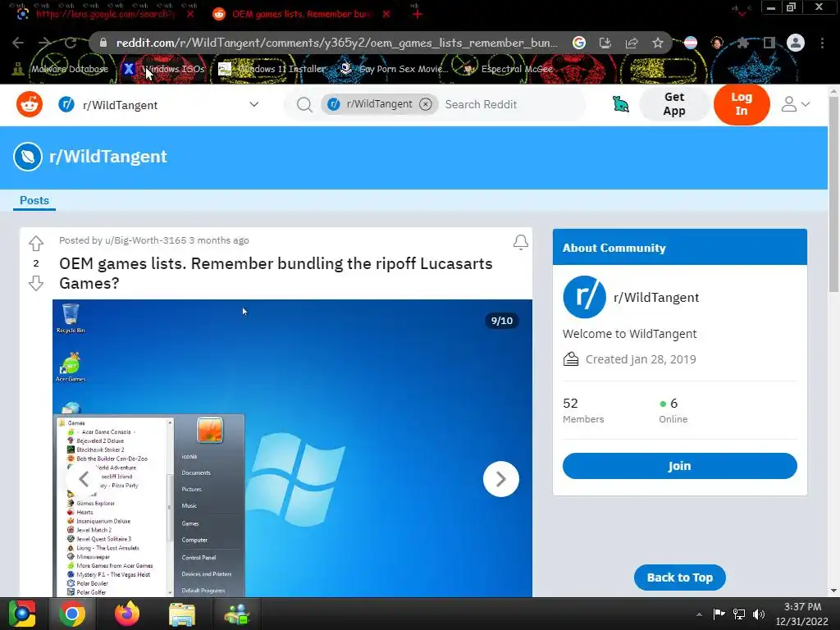Open Windows 11 Installer bookmark

[272, 69]
